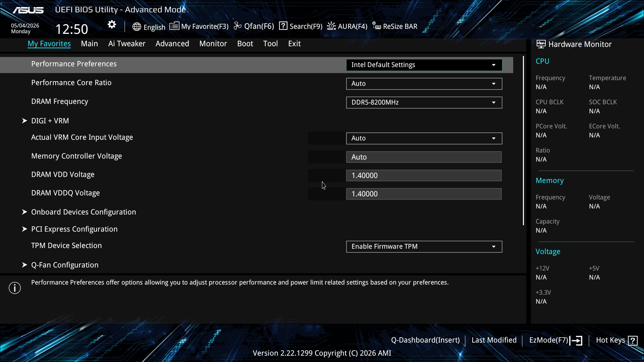Viewport: 644px width, 362px height.
Task: Open the Actual VRM Core Input Voltage dropdown
Action: click(424, 138)
